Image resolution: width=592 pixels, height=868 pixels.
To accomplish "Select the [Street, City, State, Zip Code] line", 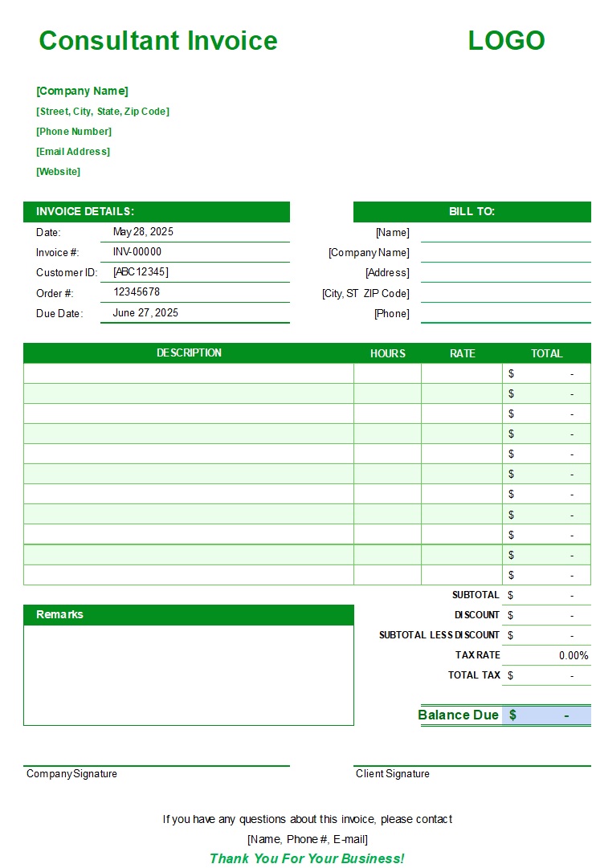I will (103, 112).
